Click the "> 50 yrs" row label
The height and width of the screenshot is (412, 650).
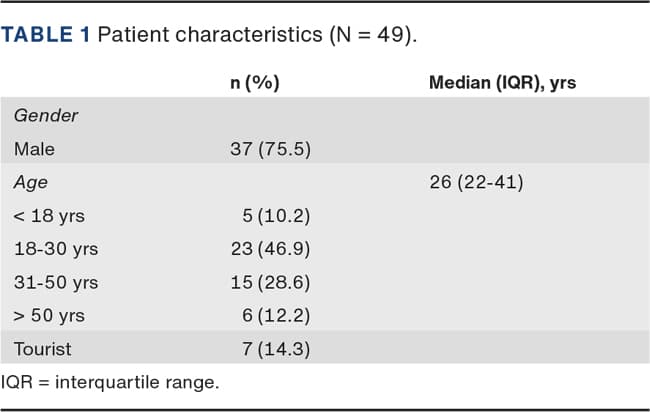49,316
